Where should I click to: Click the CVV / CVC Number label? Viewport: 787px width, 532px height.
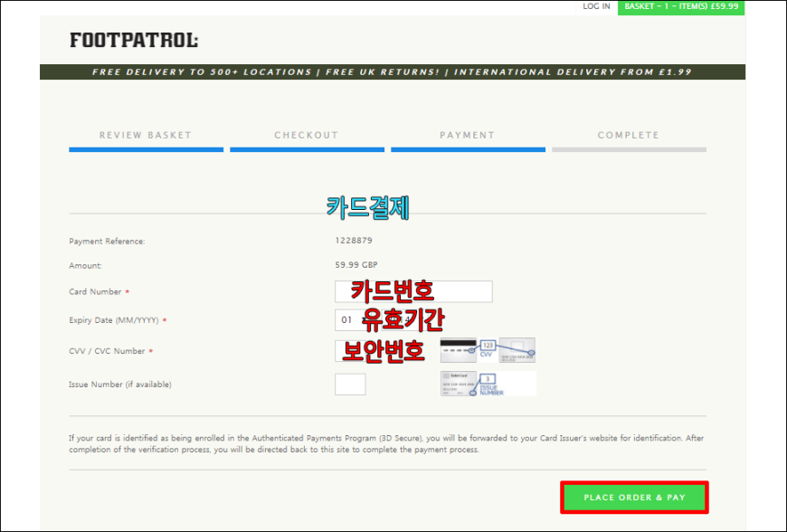107,351
